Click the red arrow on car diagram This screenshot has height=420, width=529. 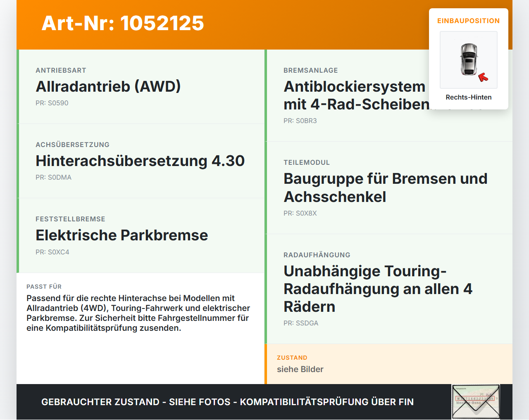483,77
